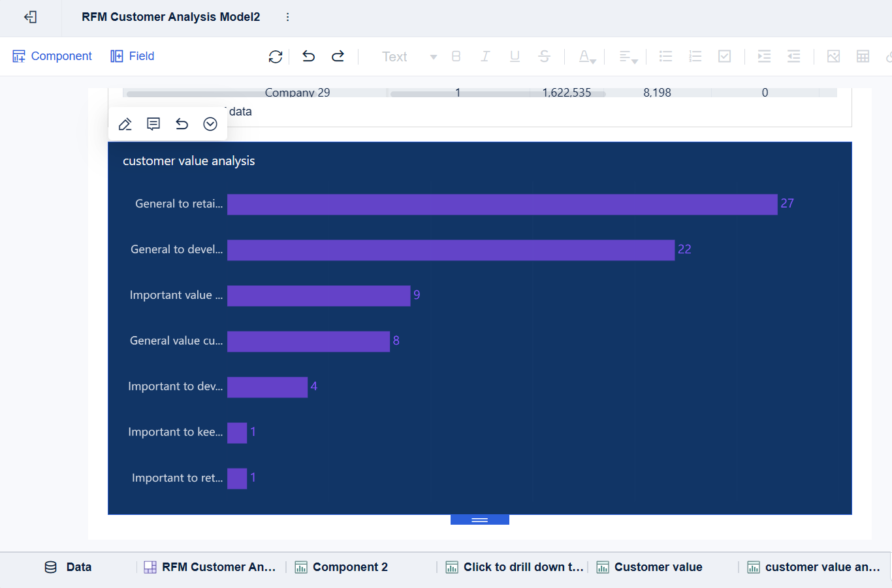Open the text alignment dropdown
Viewport: 892px width, 588px height.
pyautogui.click(x=628, y=57)
